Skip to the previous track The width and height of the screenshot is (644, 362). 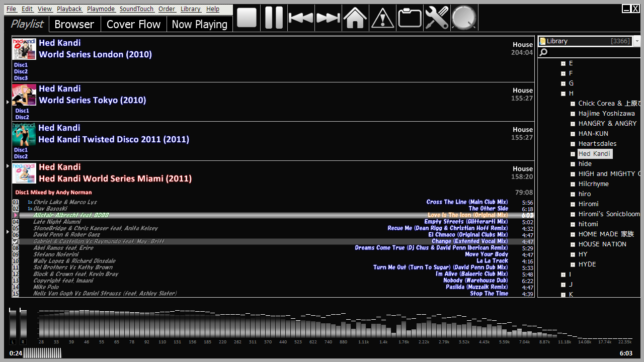coord(301,18)
